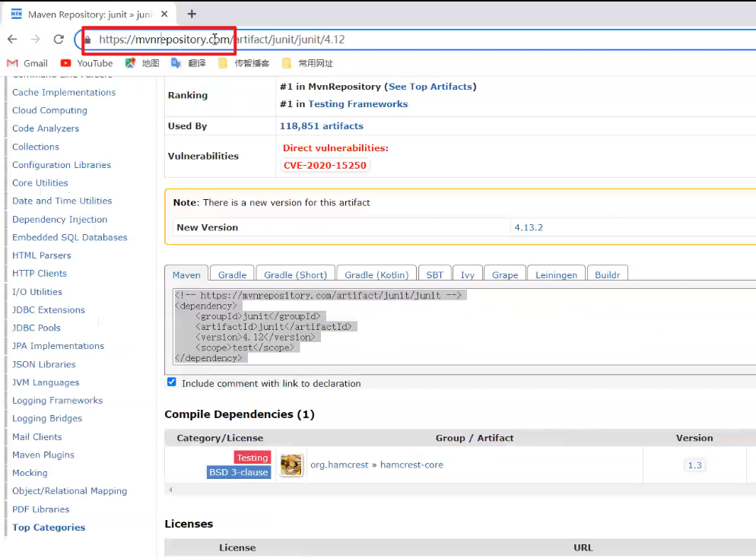The height and width of the screenshot is (558, 756).
Task: Open HTTP Clients category
Action: point(40,273)
